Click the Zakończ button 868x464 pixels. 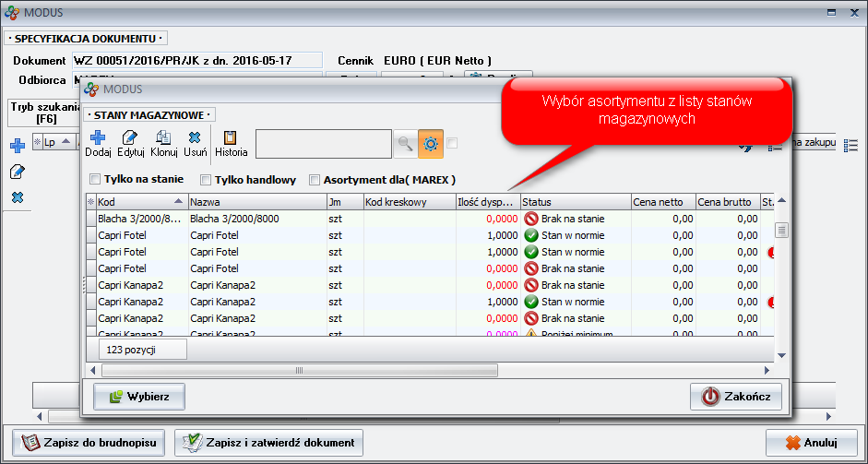[736, 397]
